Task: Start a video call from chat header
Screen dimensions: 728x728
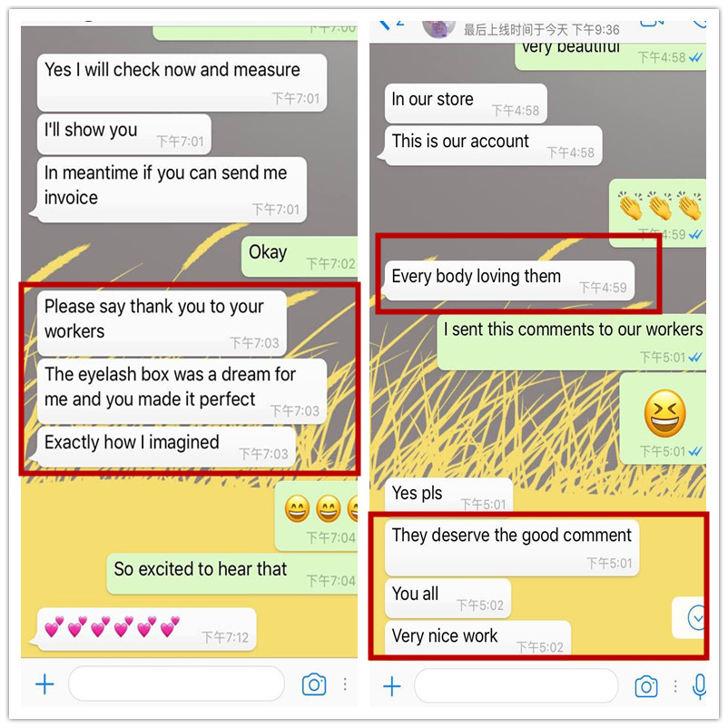Action: pos(651,24)
